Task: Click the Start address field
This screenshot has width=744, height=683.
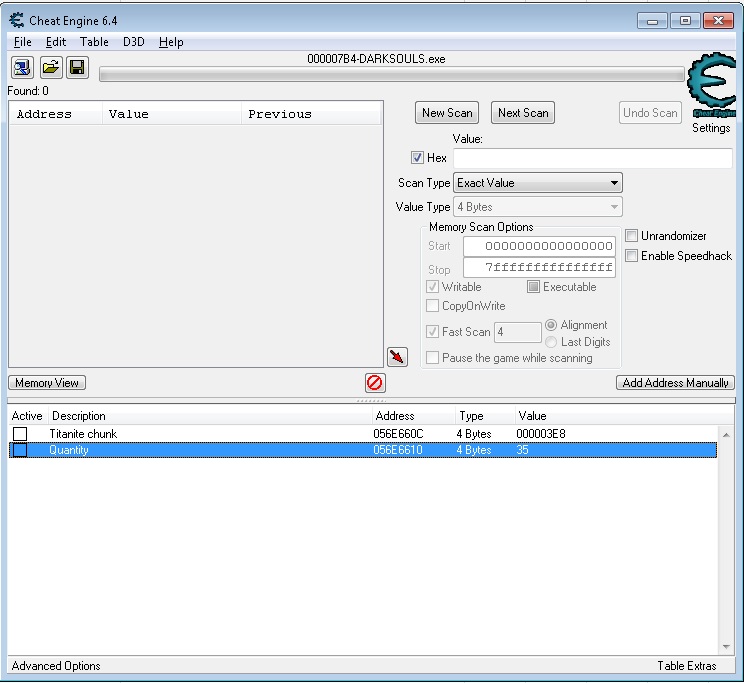Action: click(539, 246)
